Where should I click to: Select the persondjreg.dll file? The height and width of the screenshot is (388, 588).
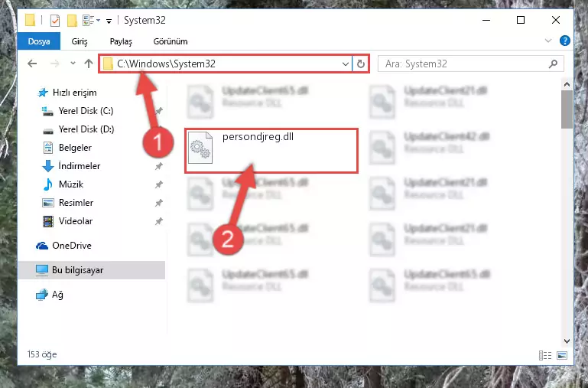pos(271,151)
